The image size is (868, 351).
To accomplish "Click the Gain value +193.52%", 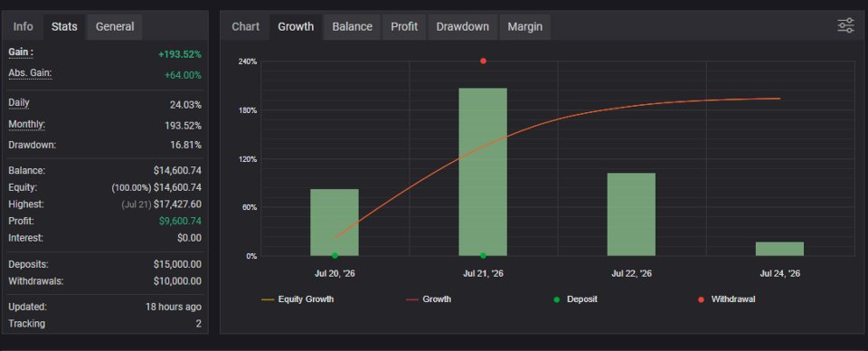I will pos(180,54).
